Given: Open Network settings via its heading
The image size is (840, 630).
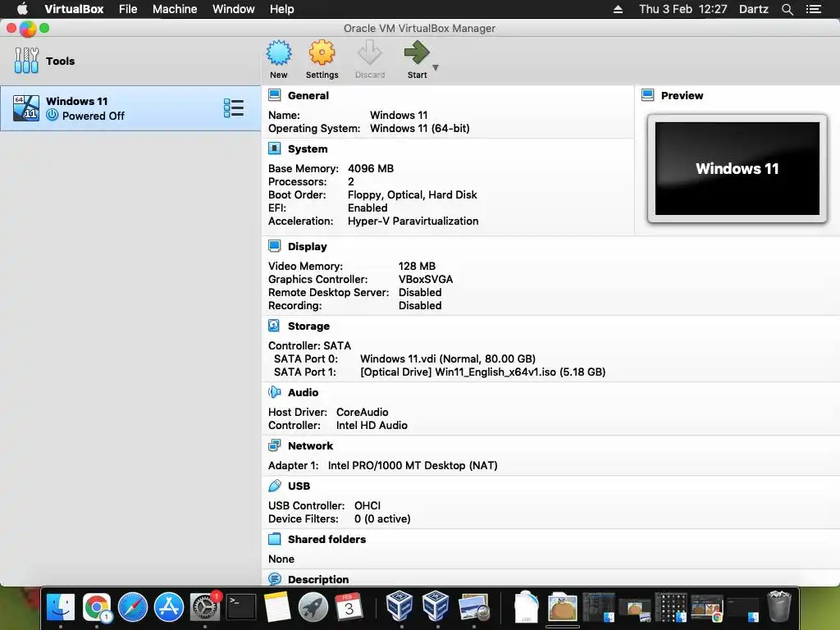Looking at the screenshot, I should click(310, 445).
